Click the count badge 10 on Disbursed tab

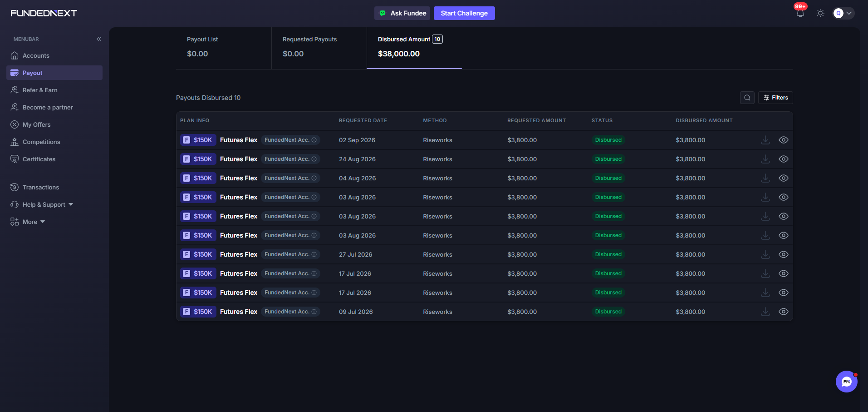click(437, 39)
